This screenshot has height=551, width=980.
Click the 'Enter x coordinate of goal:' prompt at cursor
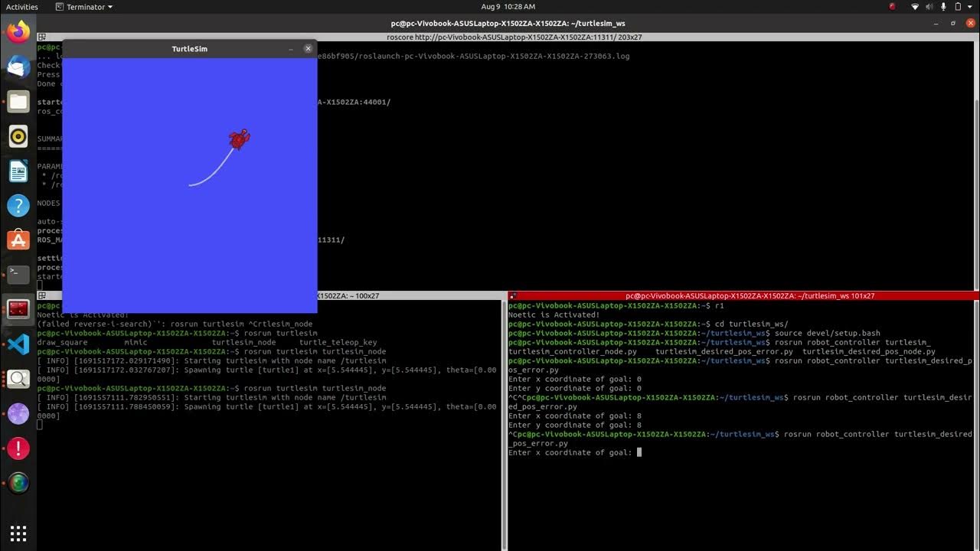coord(571,452)
